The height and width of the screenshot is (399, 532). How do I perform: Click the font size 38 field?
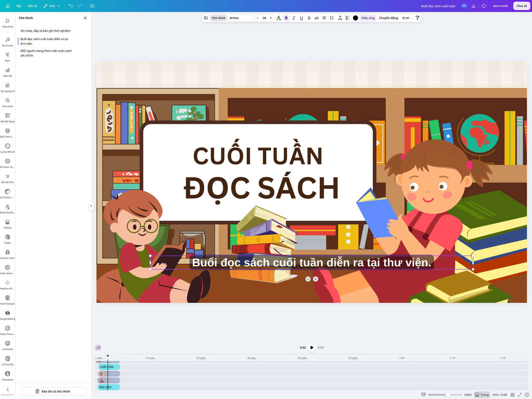click(264, 18)
